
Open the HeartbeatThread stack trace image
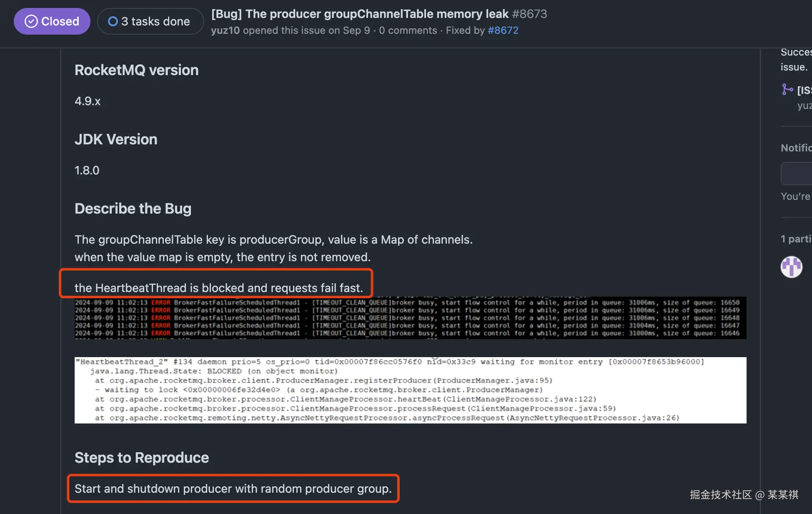coord(410,390)
